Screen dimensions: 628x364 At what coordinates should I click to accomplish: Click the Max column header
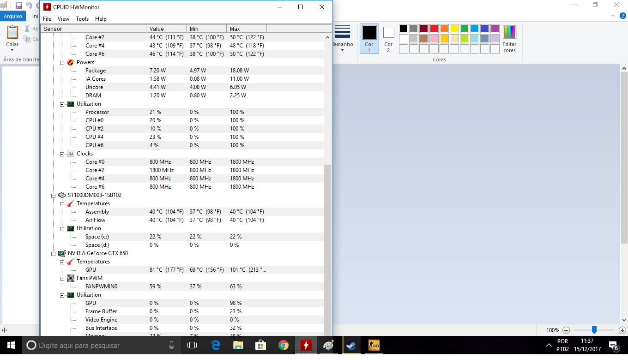(x=247, y=29)
